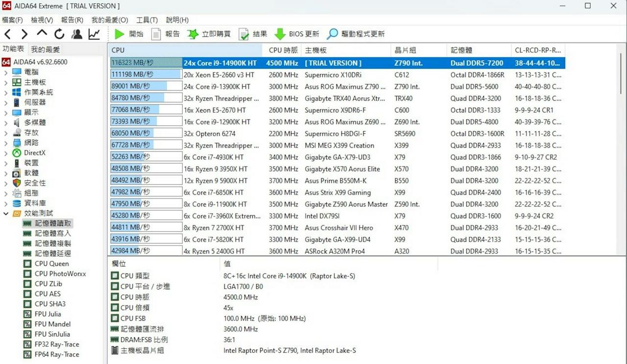
Task: Select the 記憶體複製 benchmark item
Action: point(47,243)
